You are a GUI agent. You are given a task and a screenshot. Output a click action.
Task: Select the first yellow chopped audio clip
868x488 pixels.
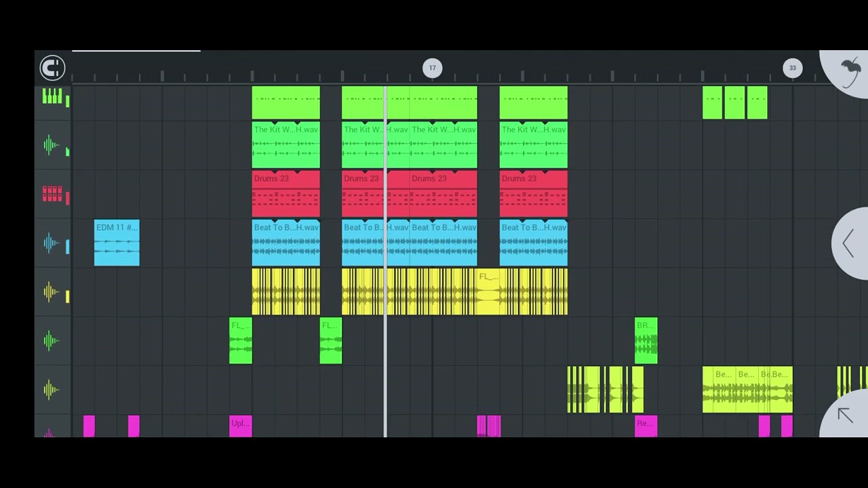[x=285, y=291]
